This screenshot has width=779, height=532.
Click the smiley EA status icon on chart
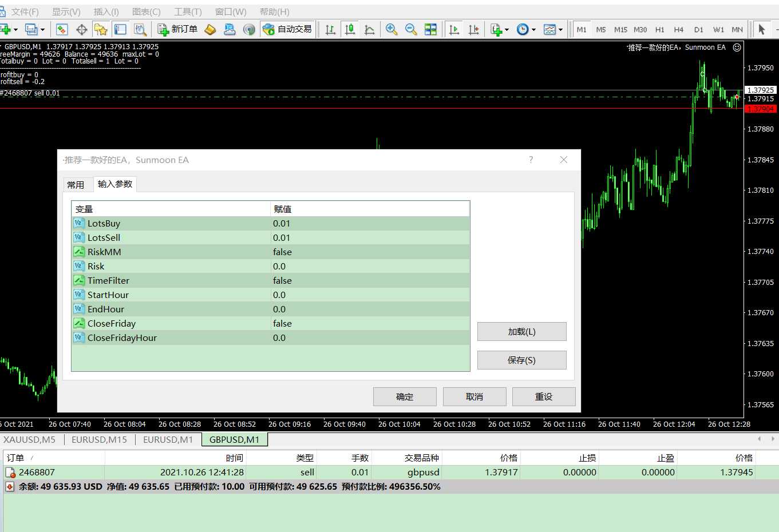coord(737,47)
